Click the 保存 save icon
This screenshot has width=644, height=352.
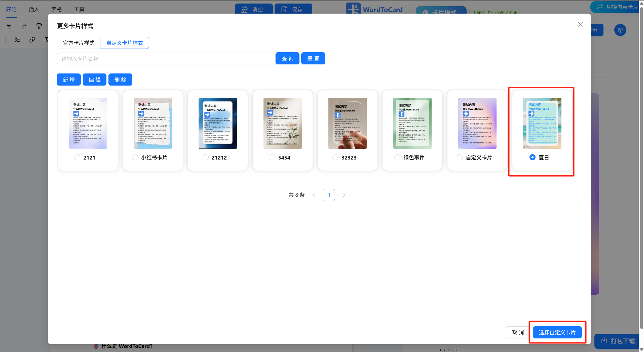(x=284, y=9)
